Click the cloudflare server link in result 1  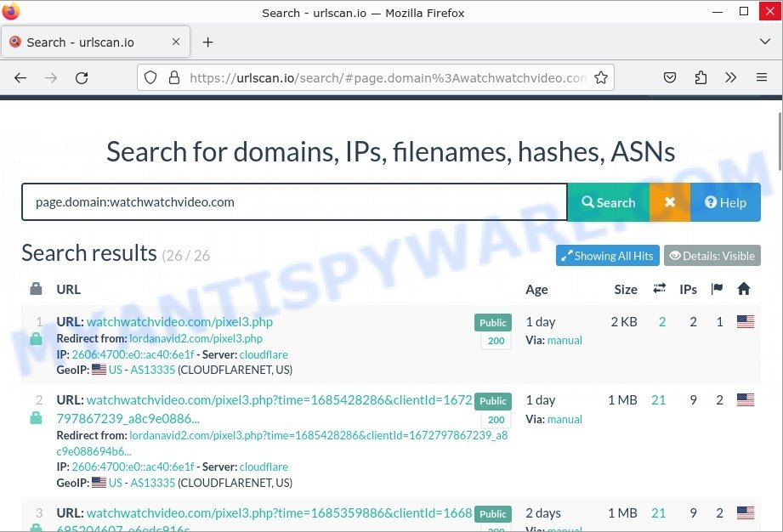(264, 354)
